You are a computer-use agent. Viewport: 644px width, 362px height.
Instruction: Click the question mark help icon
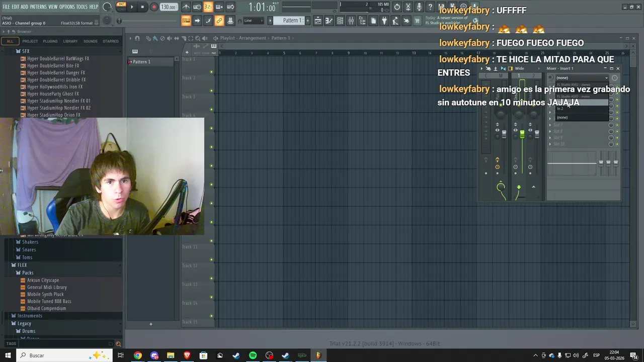coord(430,7)
